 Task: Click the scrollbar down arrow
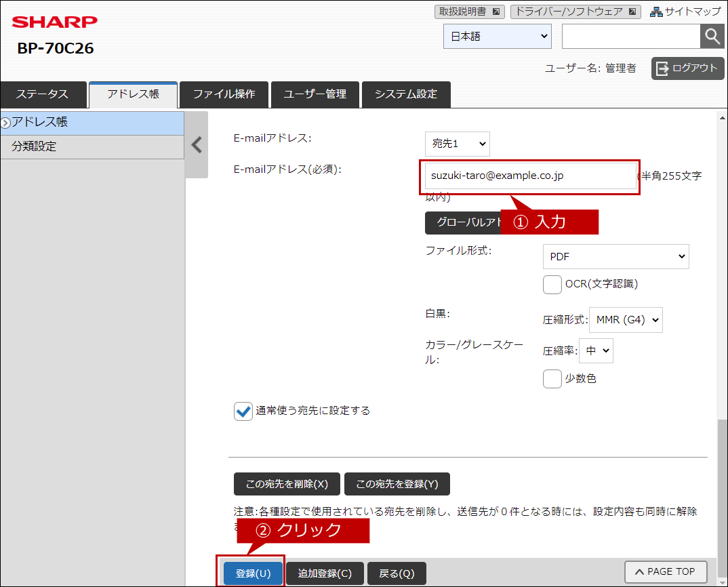722,582
